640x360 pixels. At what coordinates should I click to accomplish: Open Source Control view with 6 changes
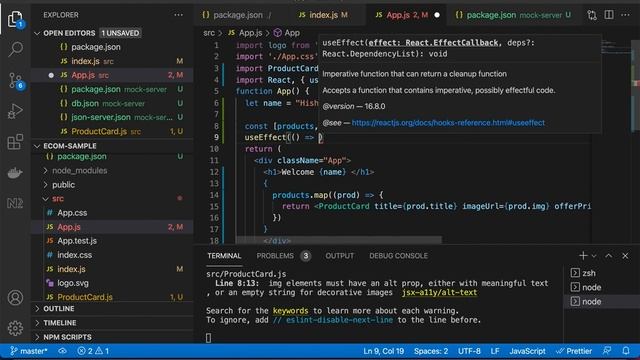(15, 80)
